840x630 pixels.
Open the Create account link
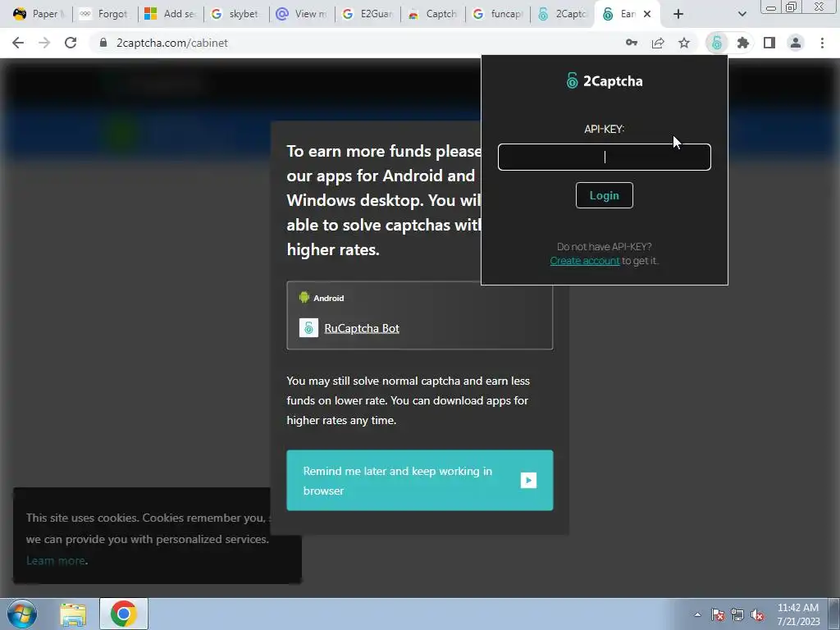(584, 261)
